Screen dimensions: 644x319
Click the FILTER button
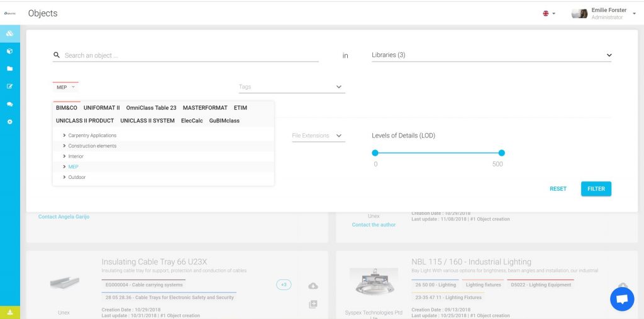596,188
